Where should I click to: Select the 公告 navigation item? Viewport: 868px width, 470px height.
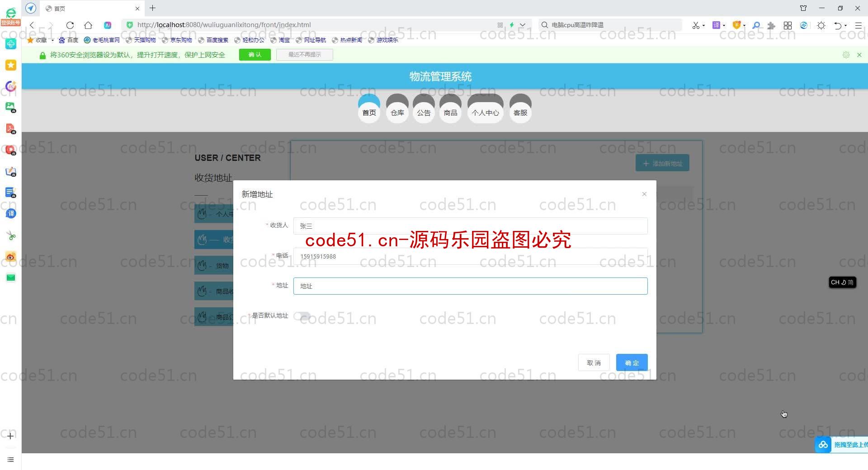[424, 108]
